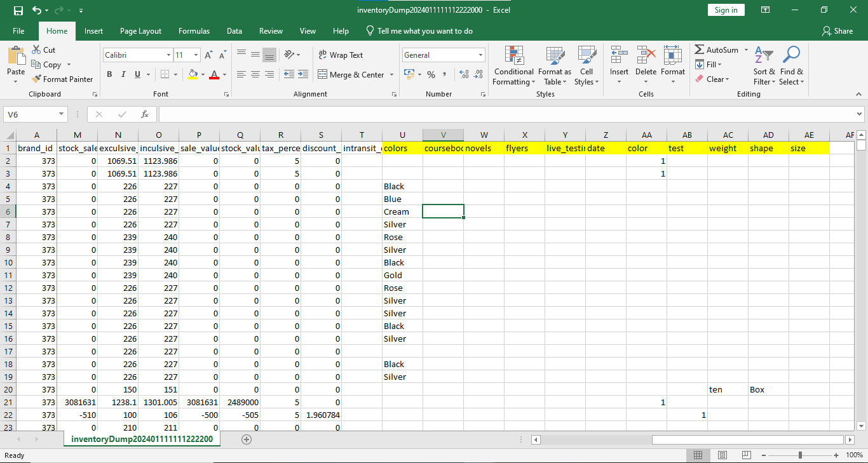Click the Save icon in quick access toolbar
The image size is (868, 463).
18,10
